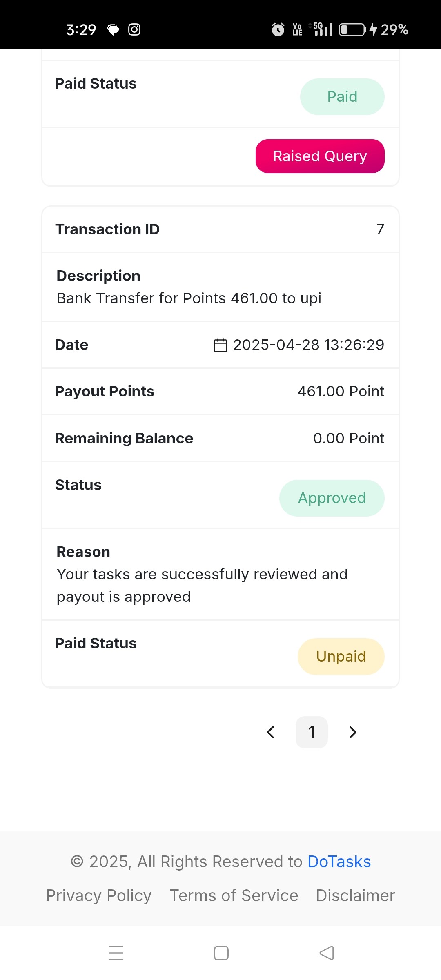
Task: Tap the Raised Query button
Action: (x=320, y=156)
